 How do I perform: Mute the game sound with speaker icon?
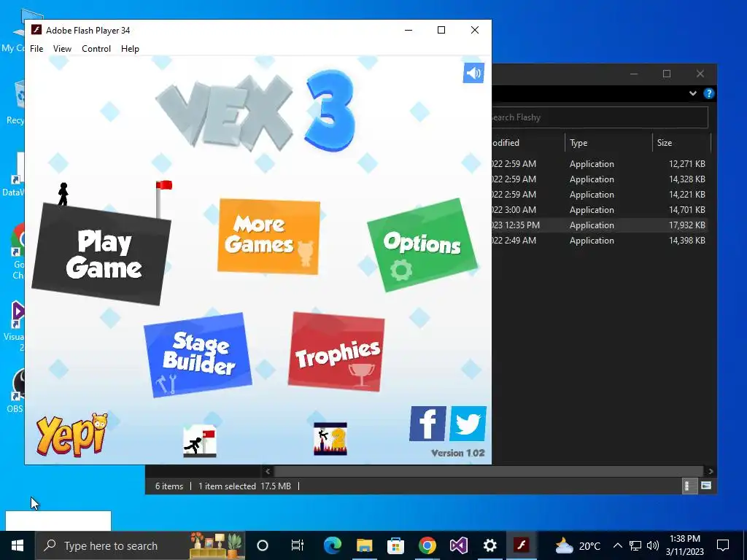pos(473,73)
